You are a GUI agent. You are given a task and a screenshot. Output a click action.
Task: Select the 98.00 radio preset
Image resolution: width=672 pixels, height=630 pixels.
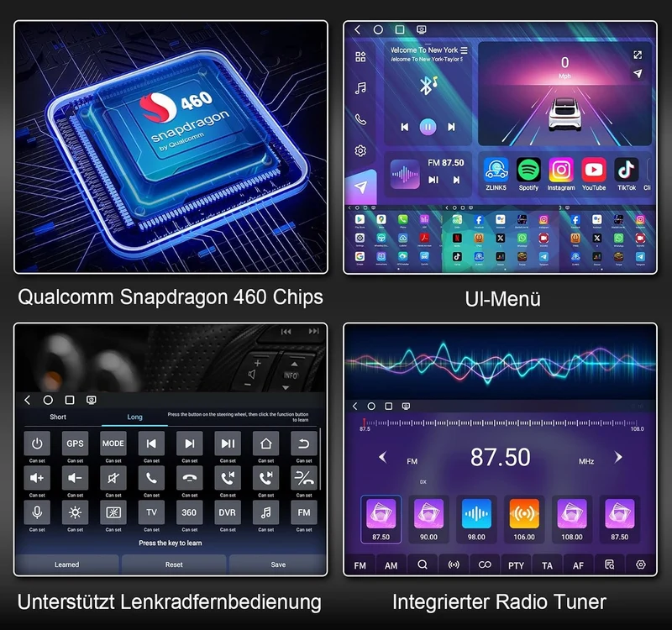pos(476,519)
